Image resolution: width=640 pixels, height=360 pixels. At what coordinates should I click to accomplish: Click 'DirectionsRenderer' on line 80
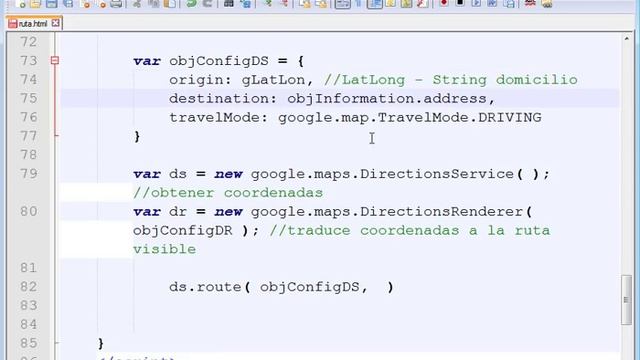pyautogui.click(x=442, y=211)
